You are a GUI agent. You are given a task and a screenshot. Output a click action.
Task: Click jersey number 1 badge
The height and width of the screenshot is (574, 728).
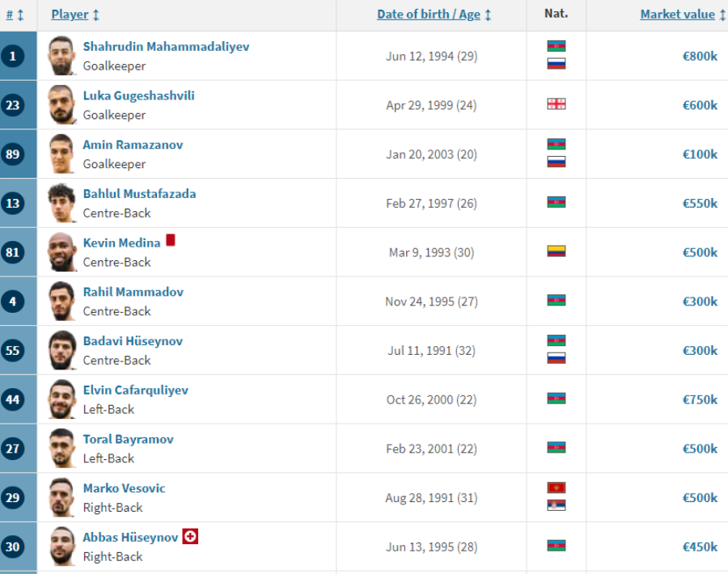coord(13,56)
